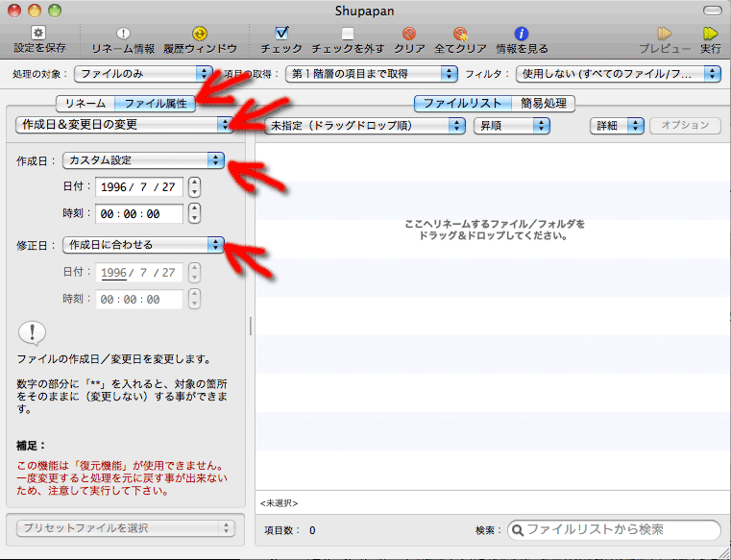Click the プレビュー toolbar icon
The height and width of the screenshot is (560, 731).
665,33
